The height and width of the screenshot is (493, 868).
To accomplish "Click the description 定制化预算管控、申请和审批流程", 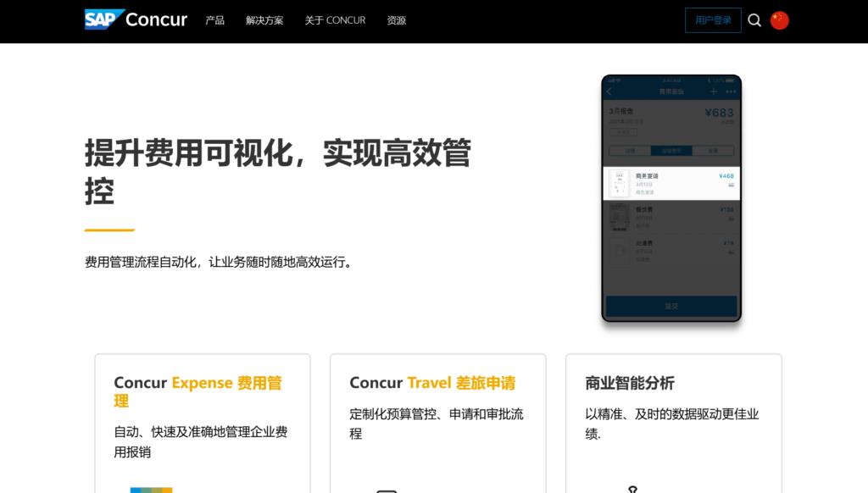I will [437, 424].
